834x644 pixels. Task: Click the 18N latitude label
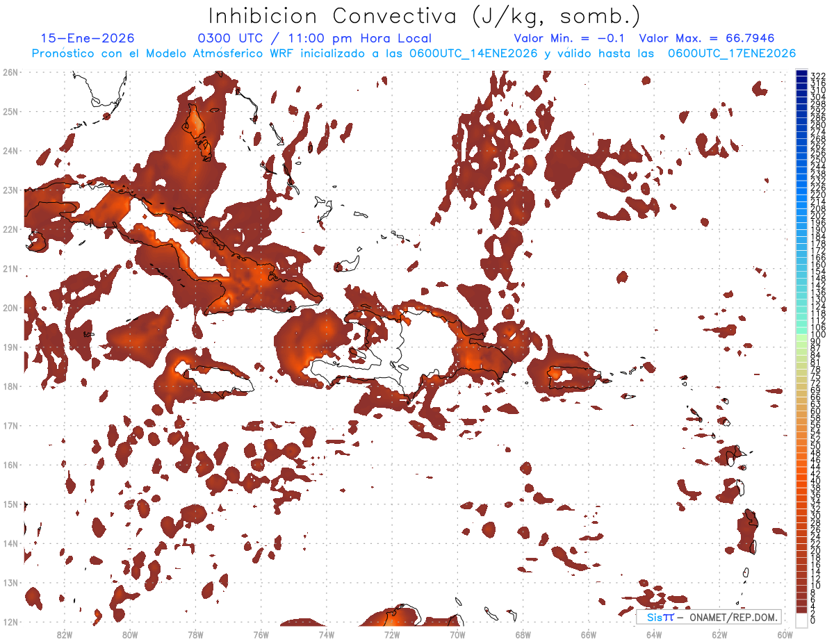tap(10, 386)
